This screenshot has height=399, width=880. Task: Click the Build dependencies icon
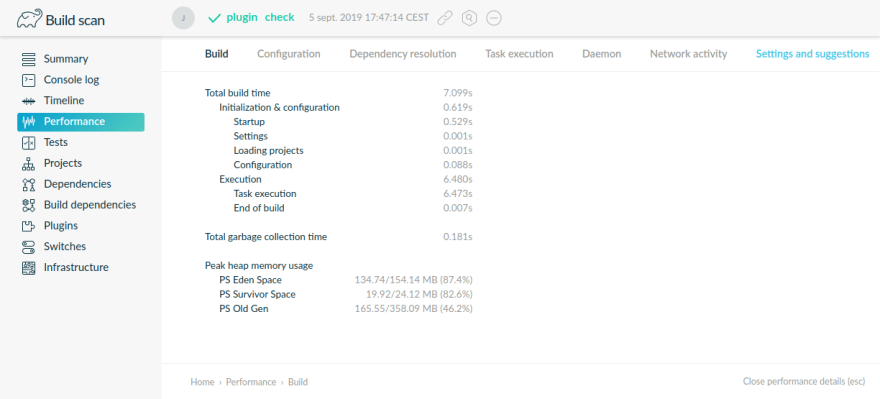pyautogui.click(x=28, y=205)
